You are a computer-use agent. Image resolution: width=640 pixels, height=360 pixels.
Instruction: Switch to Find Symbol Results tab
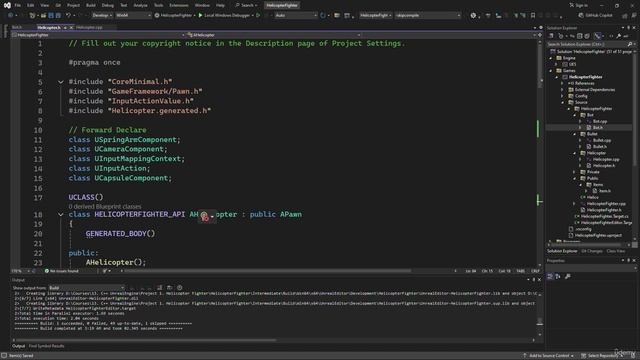(x=47, y=346)
